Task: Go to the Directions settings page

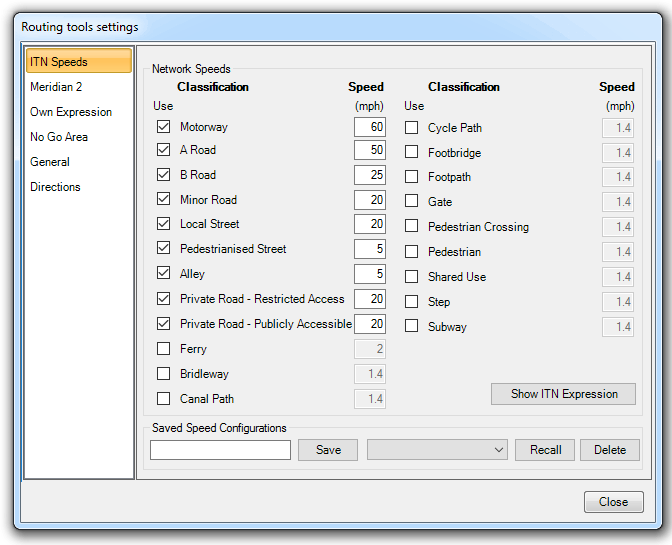Action: point(55,187)
